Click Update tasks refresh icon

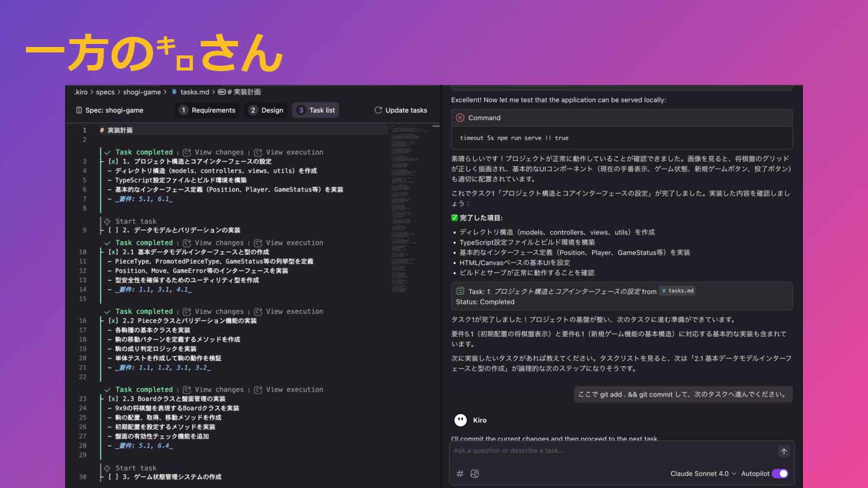pos(378,110)
